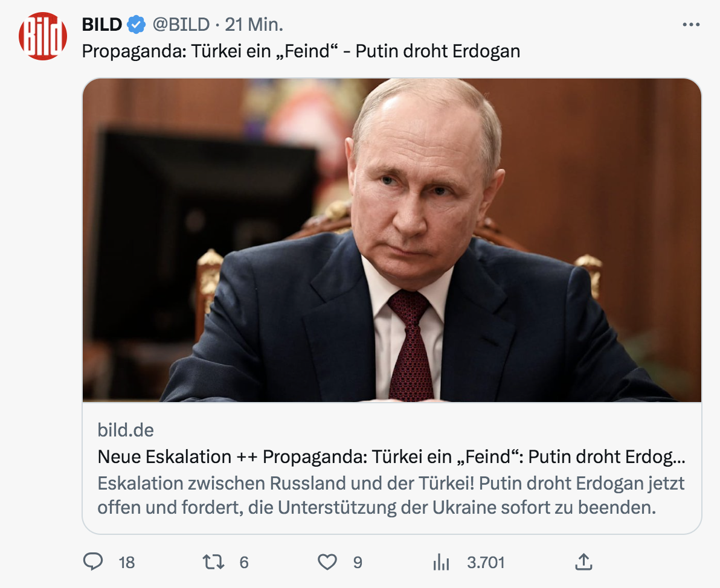The image size is (720, 588).
Task: Open the reply speech bubble icon
Action: tap(92, 562)
